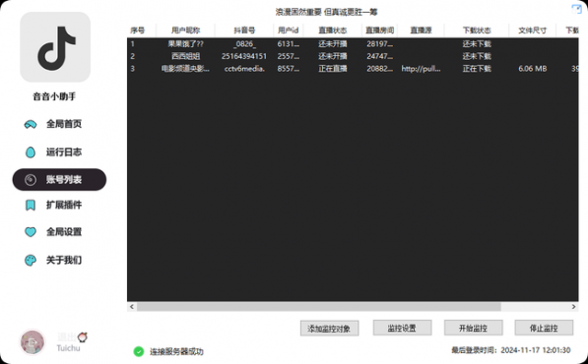Screen dimensions: 588x364
Task: Click the window icon at top right
Action: click(x=576, y=9)
